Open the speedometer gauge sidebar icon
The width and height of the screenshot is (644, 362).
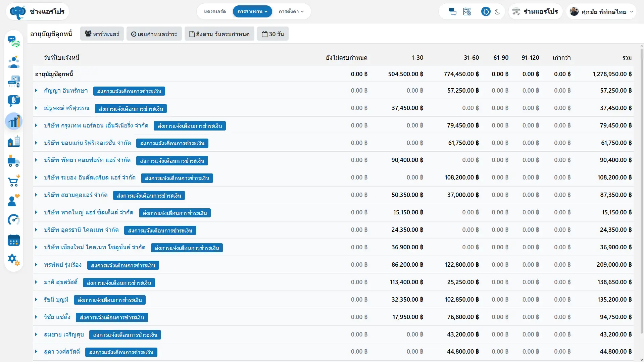14,220
